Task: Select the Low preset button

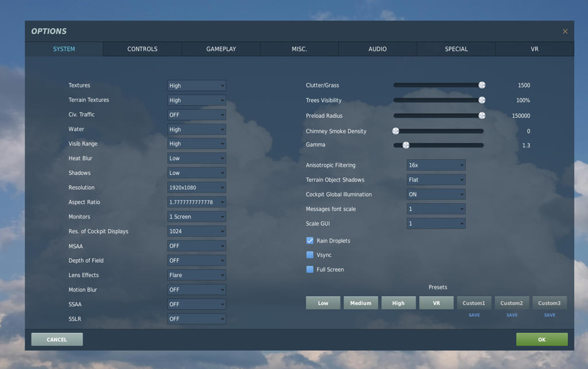Action: coord(323,303)
